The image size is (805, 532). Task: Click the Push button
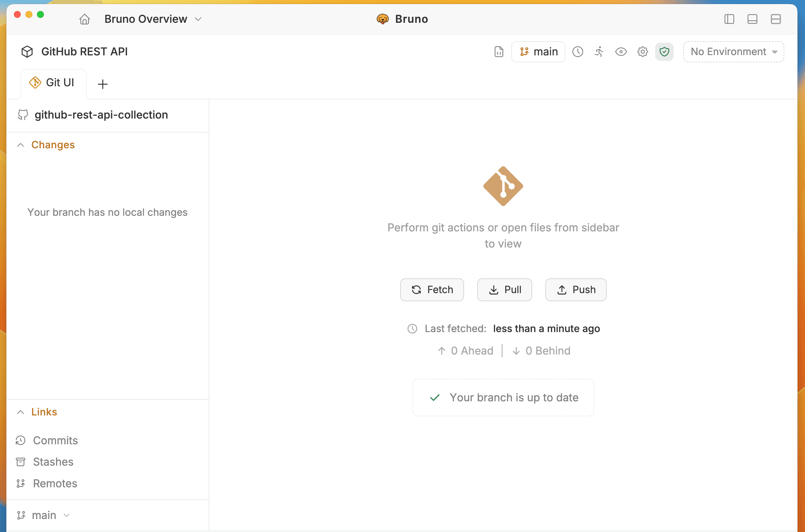point(576,290)
